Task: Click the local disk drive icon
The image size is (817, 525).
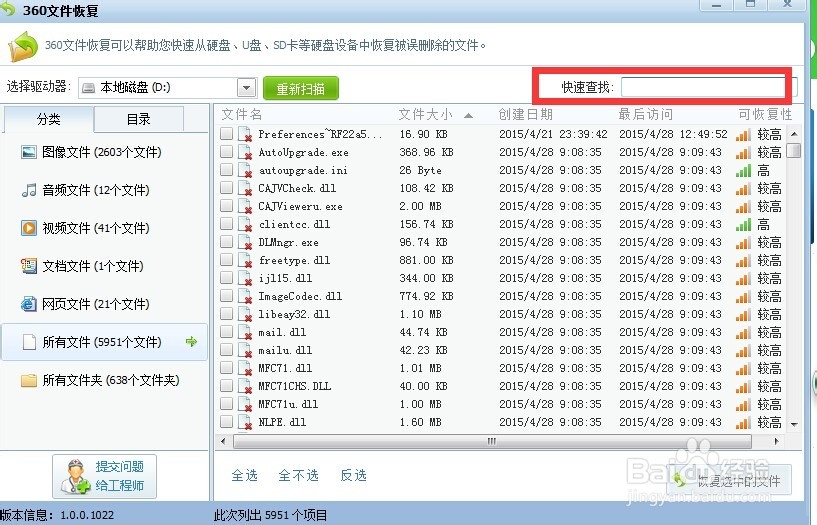Action: [x=89, y=88]
